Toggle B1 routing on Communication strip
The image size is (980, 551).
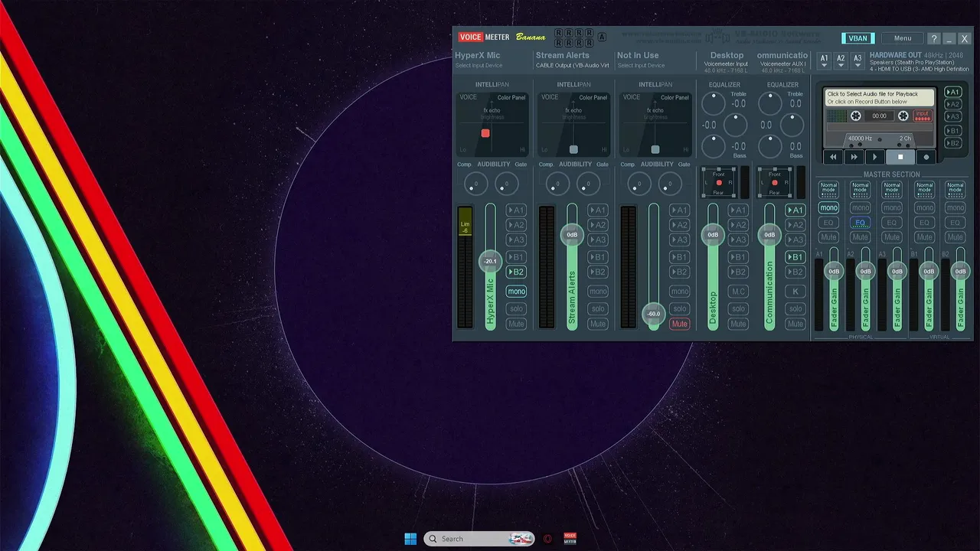(x=795, y=257)
